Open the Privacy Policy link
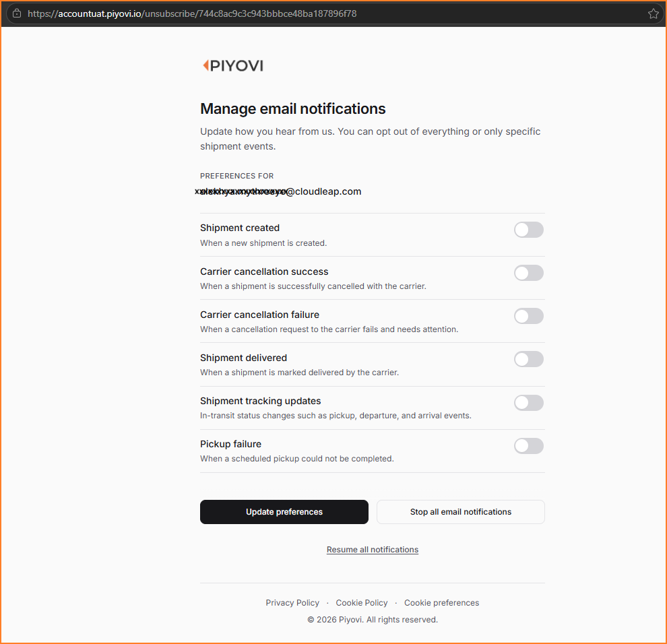667x644 pixels. (x=292, y=603)
